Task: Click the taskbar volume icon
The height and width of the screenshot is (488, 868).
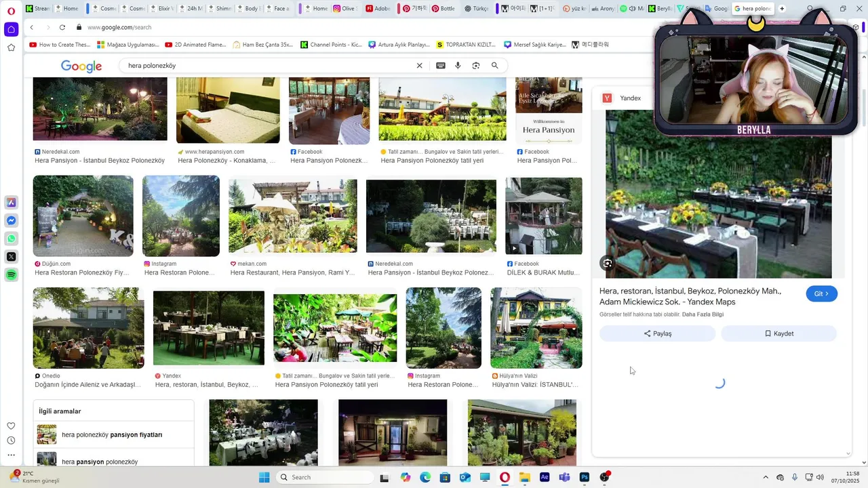Action: [819, 477]
